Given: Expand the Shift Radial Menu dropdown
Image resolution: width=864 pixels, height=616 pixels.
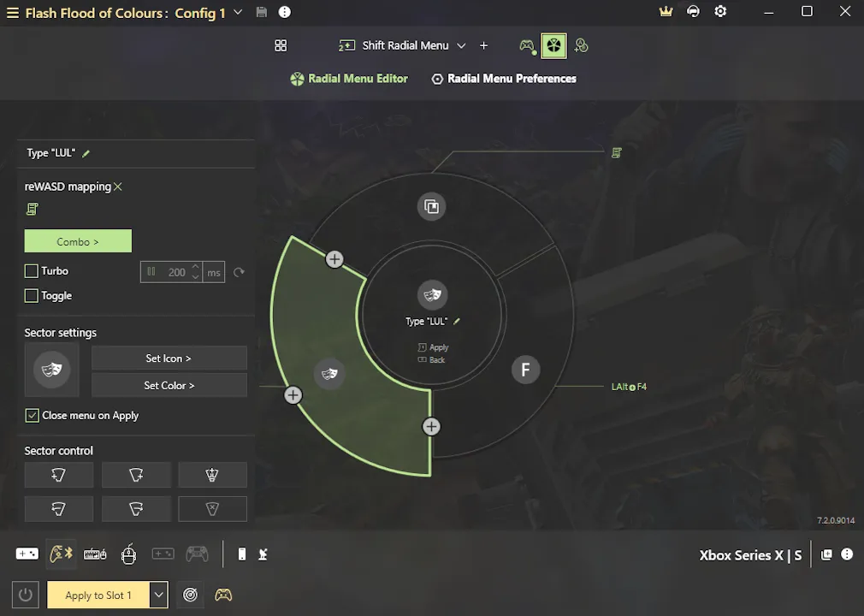Looking at the screenshot, I should point(461,45).
